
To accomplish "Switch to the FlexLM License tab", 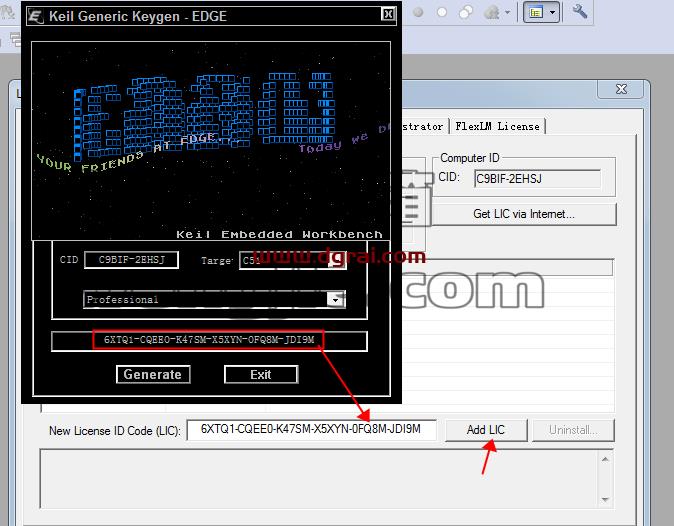I will pyautogui.click(x=497, y=126).
